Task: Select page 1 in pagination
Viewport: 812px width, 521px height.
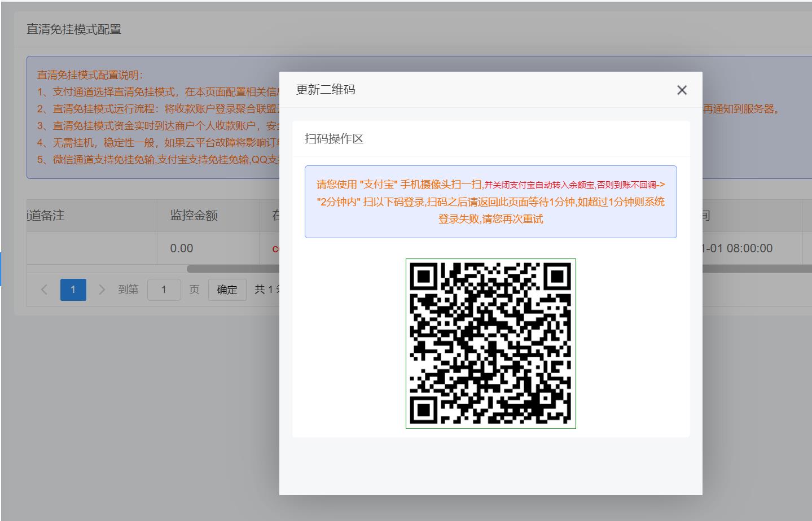Action: point(73,290)
